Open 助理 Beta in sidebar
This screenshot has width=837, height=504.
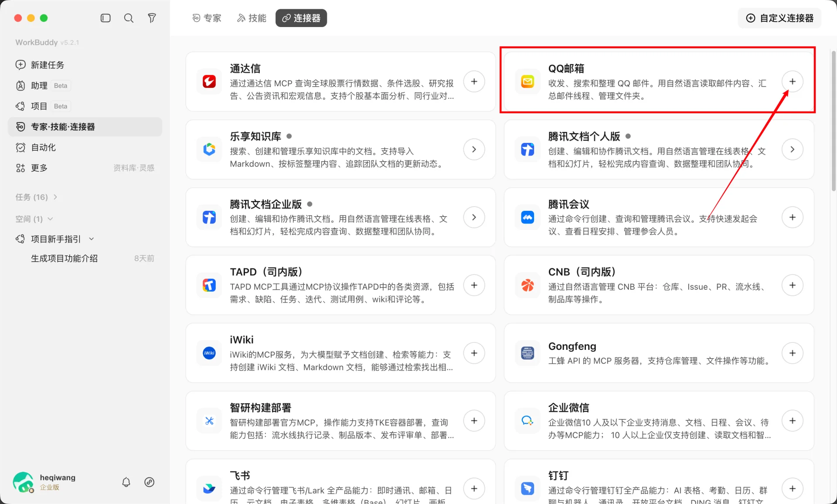coord(85,85)
